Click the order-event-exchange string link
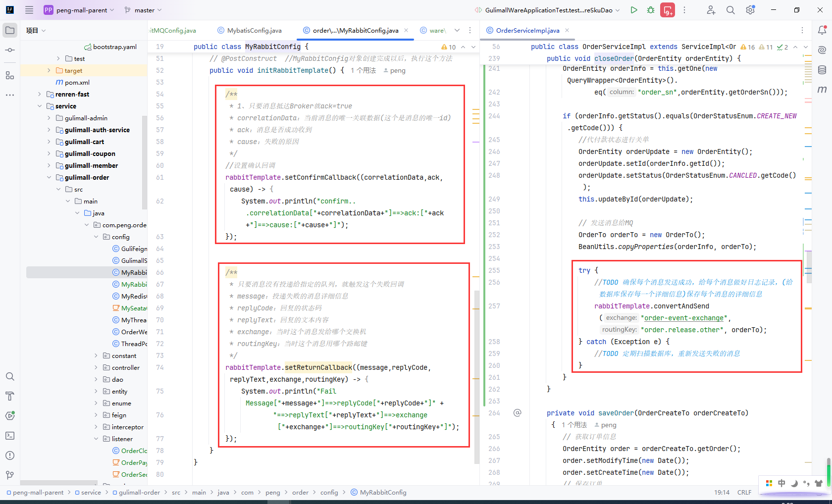 (683, 318)
